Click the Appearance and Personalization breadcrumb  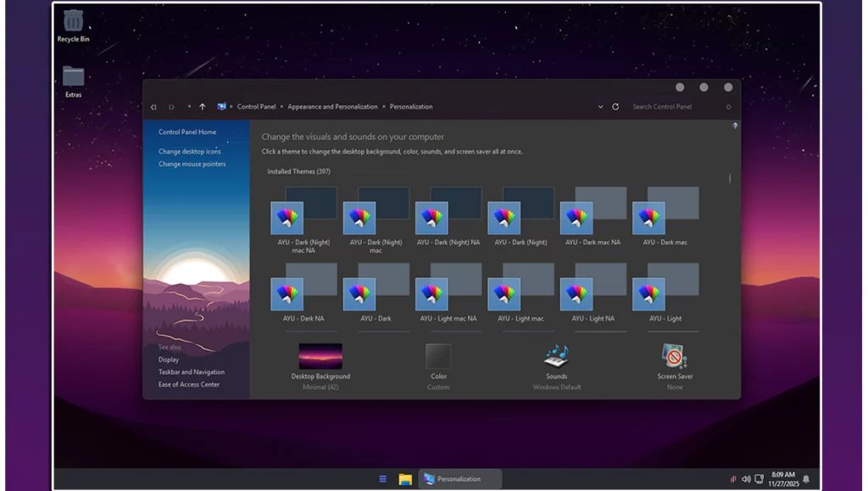pyautogui.click(x=332, y=107)
